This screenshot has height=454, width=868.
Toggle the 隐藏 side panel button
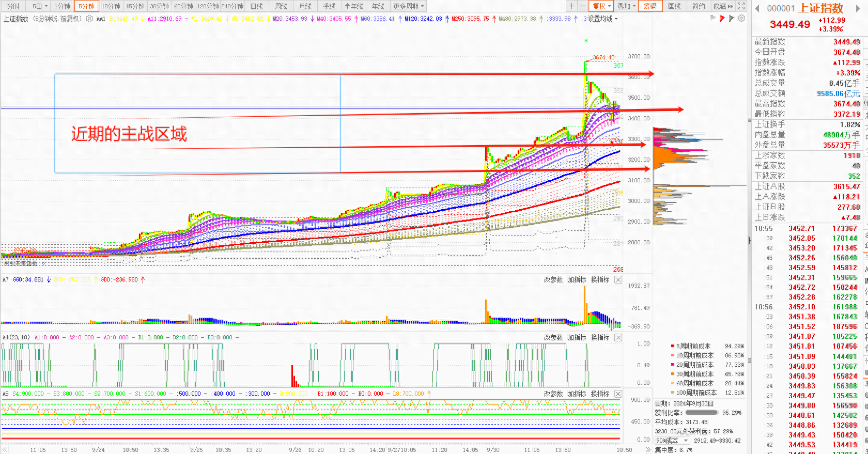723,6
